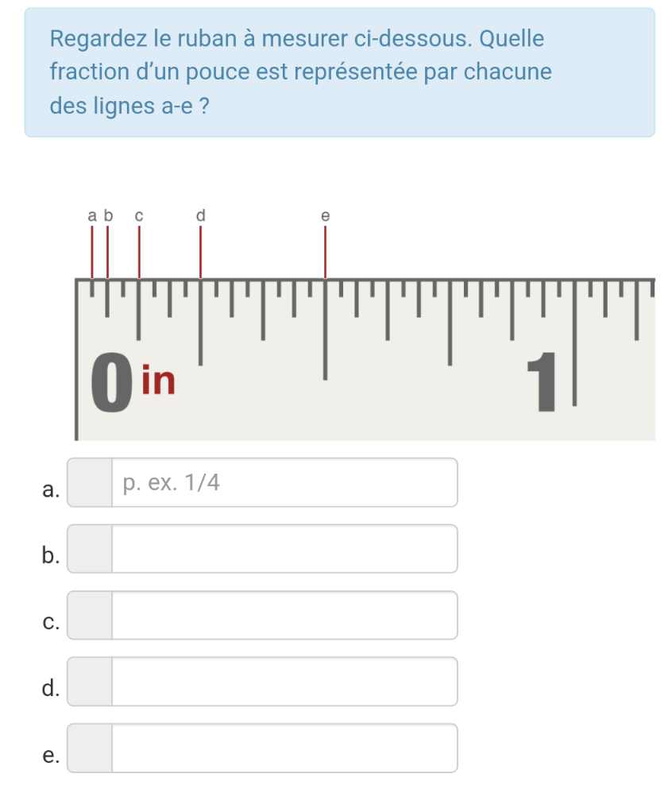Activate the answer input for line e
672x805 pixels.
(284, 748)
